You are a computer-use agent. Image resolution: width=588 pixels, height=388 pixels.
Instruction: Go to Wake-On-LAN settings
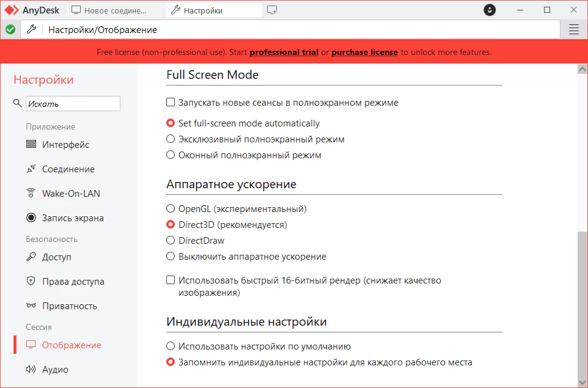63,194
